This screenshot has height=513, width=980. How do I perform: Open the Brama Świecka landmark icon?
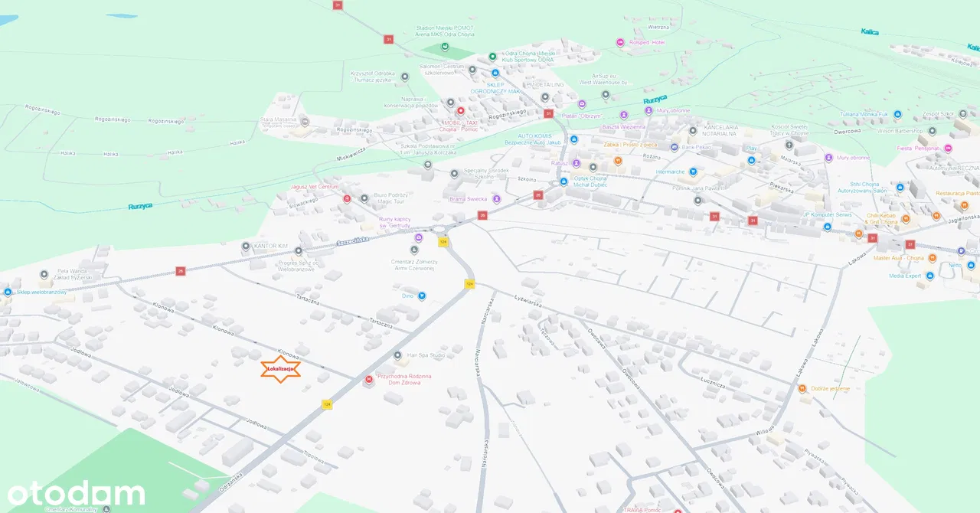[x=496, y=199]
